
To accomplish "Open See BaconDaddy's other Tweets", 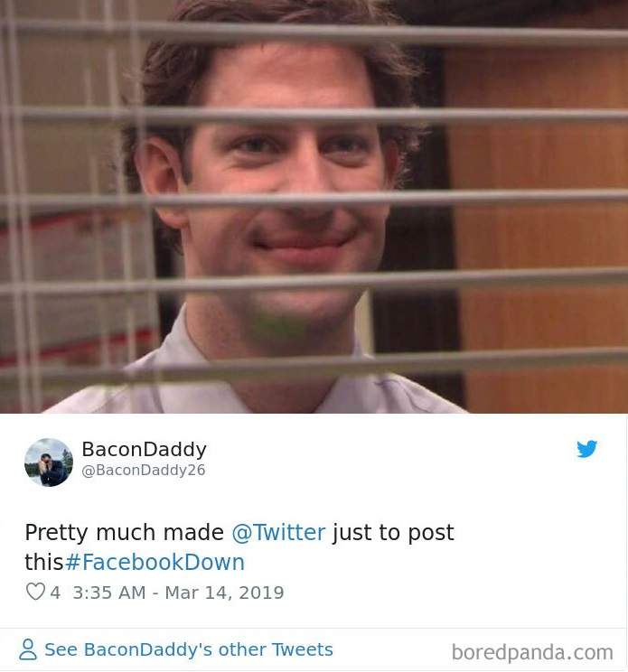I will [x=189, y=649].
